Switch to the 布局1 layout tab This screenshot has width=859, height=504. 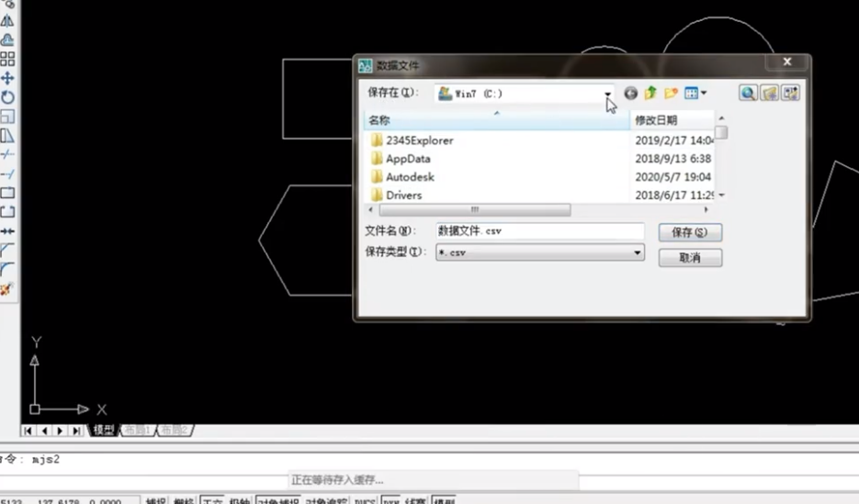(136, 430)
